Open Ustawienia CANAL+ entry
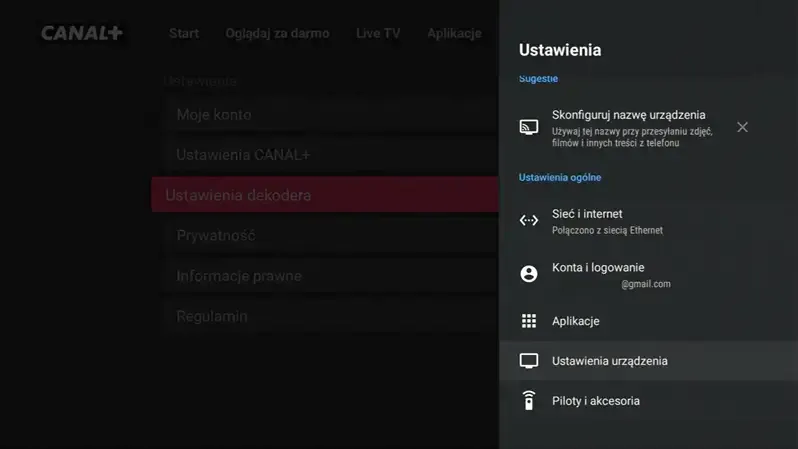 [x=331, y=155]
